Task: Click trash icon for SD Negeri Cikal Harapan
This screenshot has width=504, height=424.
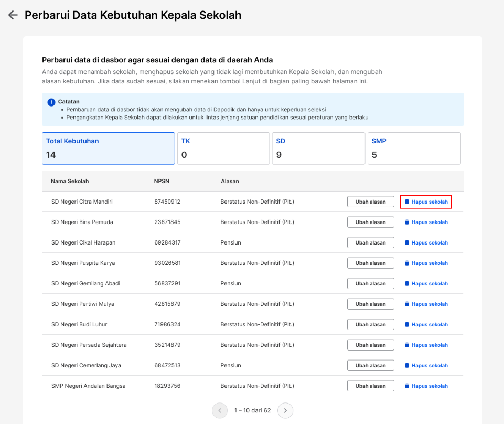Action: (x=406, y=242)
